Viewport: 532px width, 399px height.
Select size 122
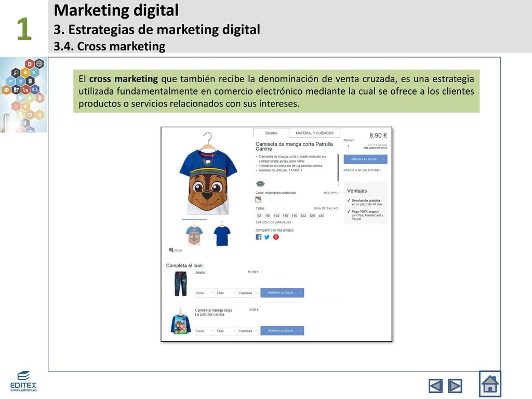(x=303, y=216)
